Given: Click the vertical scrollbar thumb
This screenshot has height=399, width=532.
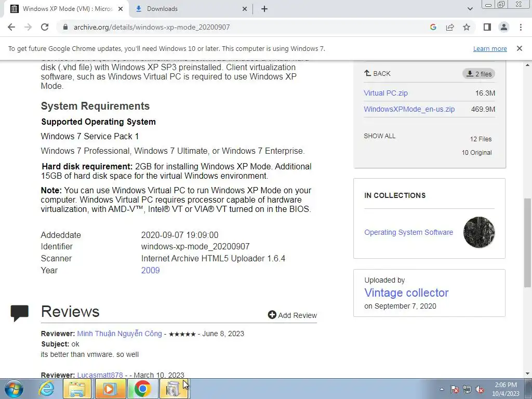Looking at the screenshot, I should pos(527,243).
